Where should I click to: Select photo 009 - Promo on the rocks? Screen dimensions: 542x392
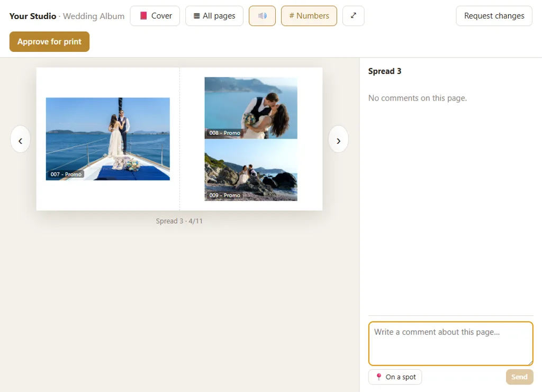251,170
